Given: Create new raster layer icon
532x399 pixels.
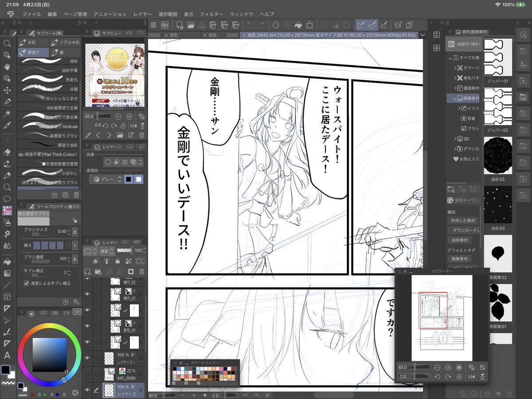Looking at the screenshot, I should click(87, 272).
